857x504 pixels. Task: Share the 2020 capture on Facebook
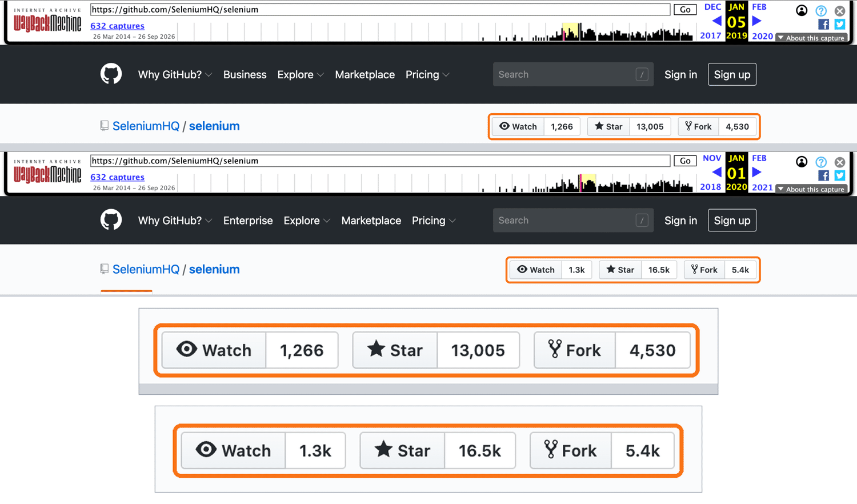823,175
